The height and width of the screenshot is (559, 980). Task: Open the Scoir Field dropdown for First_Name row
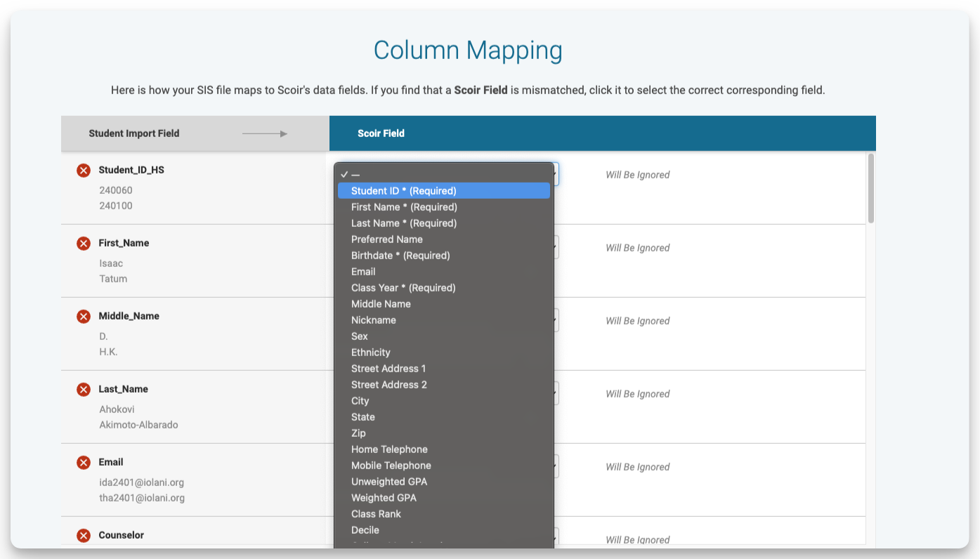point(556,247)
